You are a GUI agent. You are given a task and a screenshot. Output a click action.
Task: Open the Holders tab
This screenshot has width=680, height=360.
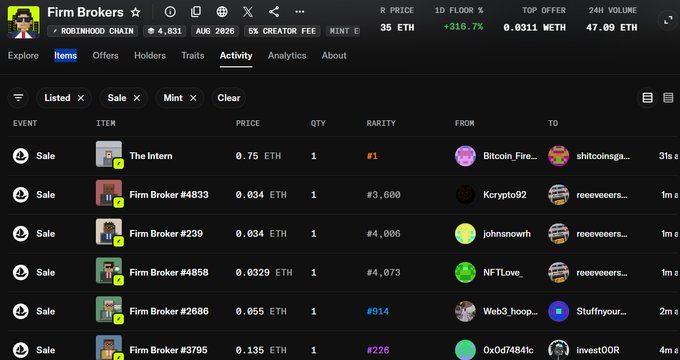[x=150, y=56]
